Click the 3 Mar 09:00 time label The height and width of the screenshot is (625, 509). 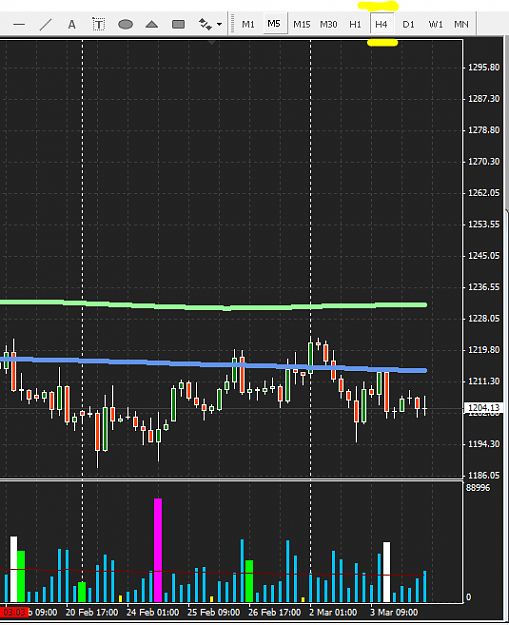pos(394,613)
